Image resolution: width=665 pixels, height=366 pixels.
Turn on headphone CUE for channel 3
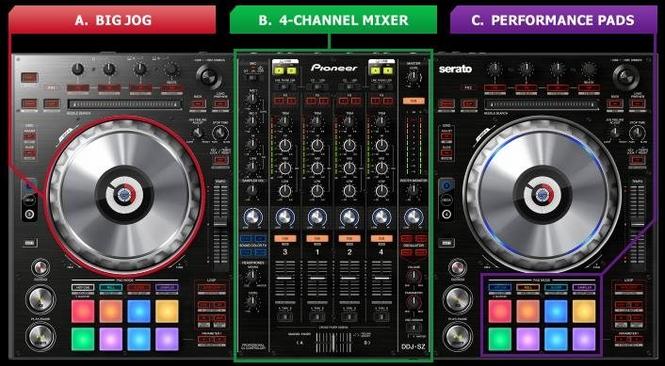coord(285,238)
